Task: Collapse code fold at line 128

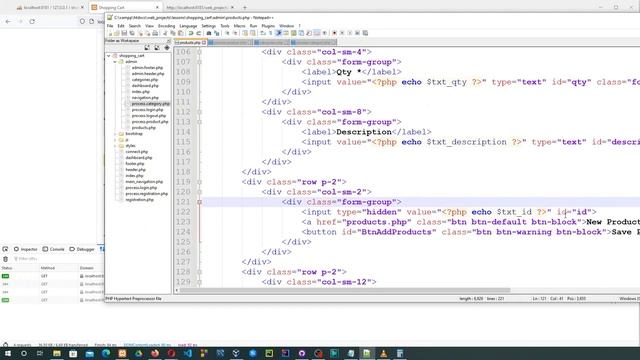Action: tap(199, 272)
